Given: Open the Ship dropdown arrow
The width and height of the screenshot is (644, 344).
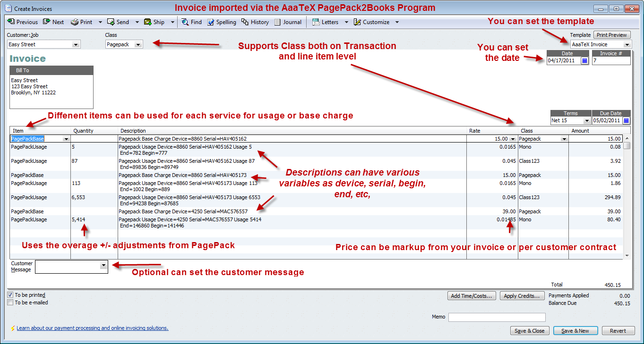Looking at the screenshot, I should tap(172, 22).
